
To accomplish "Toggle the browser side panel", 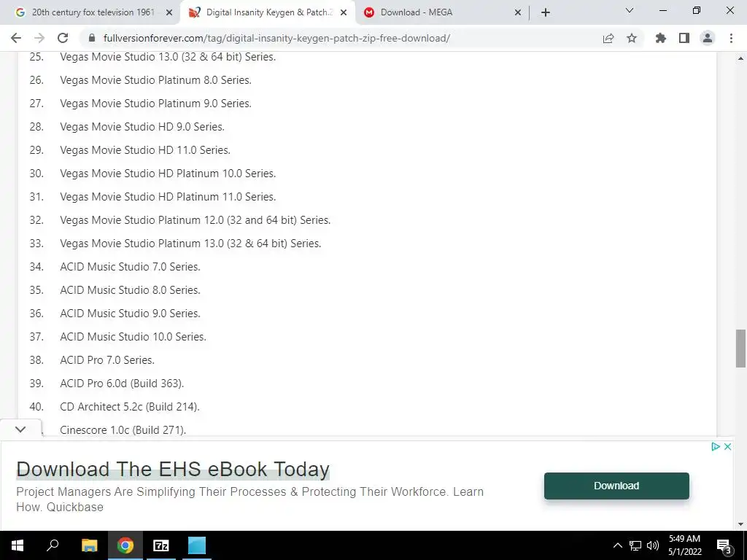I will (x=684, y=38).
